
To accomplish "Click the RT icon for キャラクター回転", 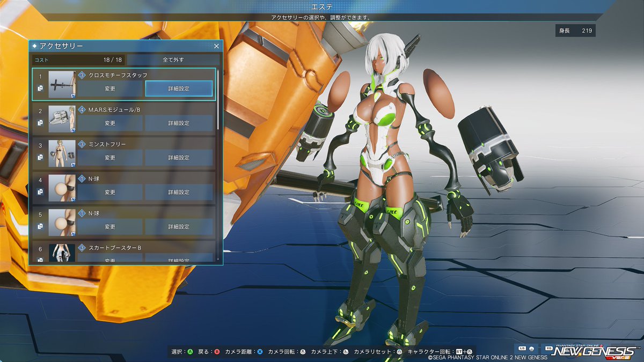I will 459,352.
